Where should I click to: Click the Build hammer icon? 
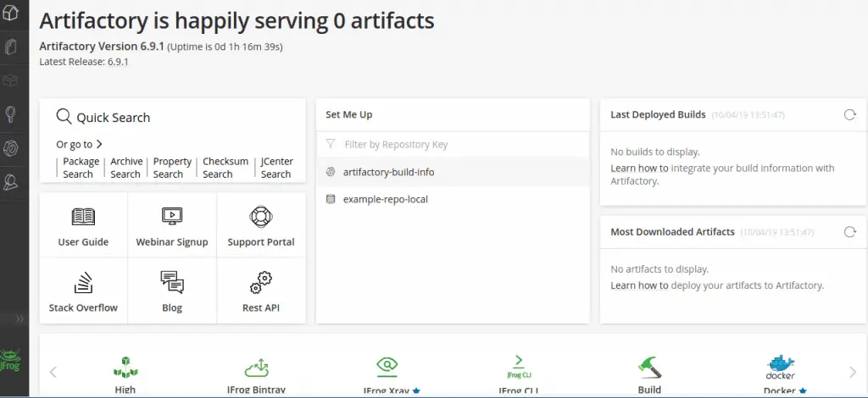coord(649,367)
